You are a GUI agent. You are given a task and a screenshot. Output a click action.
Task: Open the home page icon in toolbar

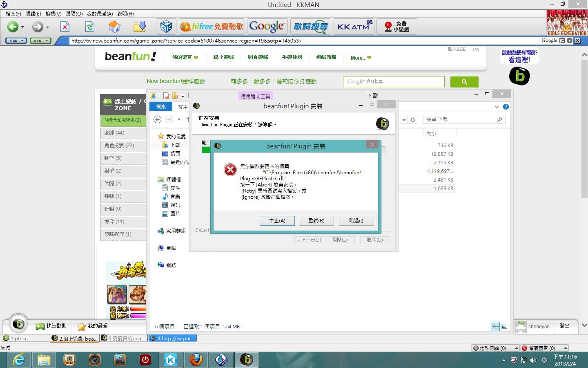coord(115,27)
